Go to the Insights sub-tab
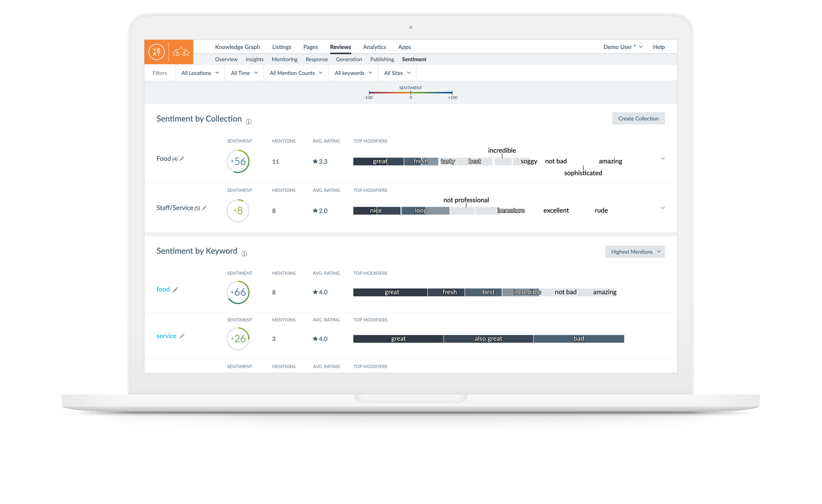Image resolution: width=822 pixels, height=504 pixels. [x=255, y=59]
